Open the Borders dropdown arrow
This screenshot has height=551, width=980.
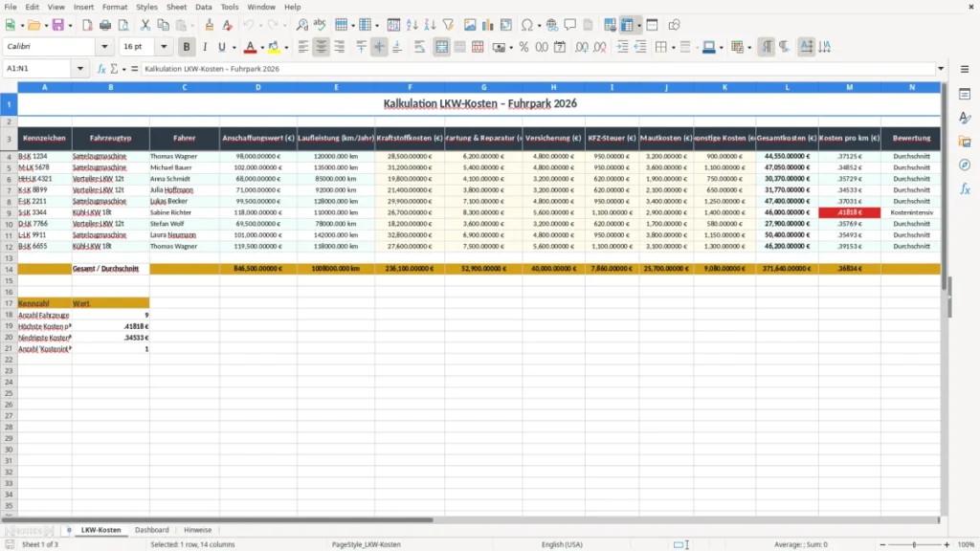point(673,47)
